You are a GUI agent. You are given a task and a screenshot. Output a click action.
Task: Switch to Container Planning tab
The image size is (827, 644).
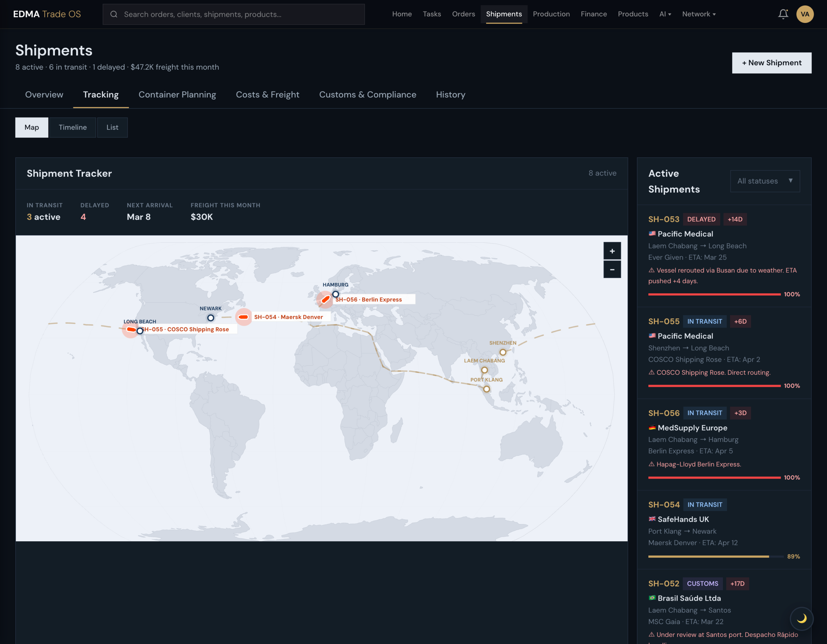(x=177, y=95)
